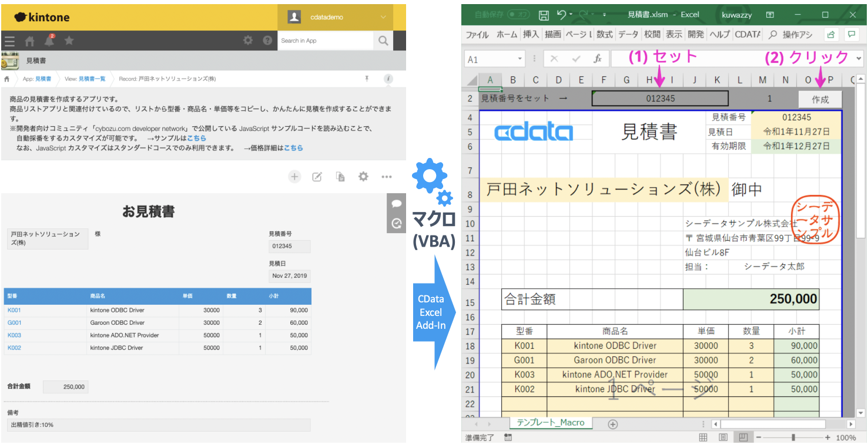868x448 pixels.
Task: Open the Excel undo history dropdown
Action: coord(572,15)
